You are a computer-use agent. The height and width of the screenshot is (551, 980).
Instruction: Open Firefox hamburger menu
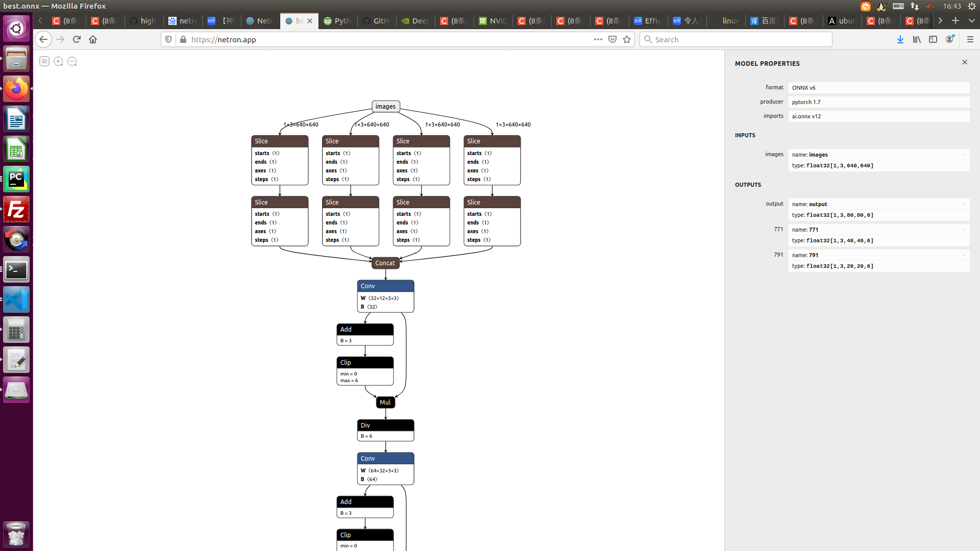970,39
